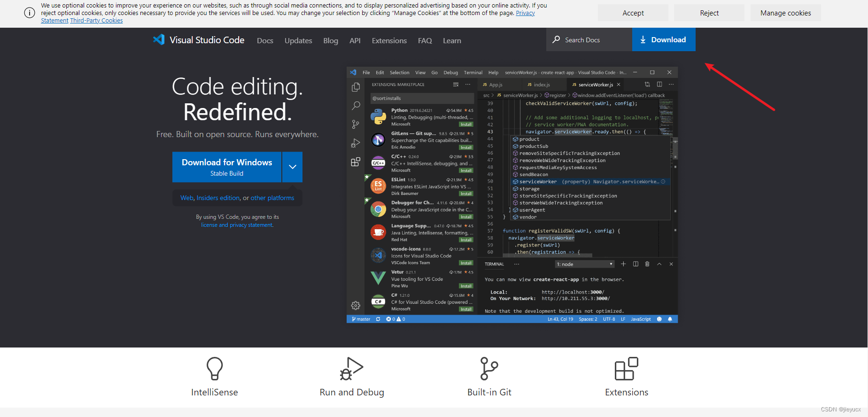Accept optional cookies
This screenshot has width=868, height=417.
tap(633, 13)
